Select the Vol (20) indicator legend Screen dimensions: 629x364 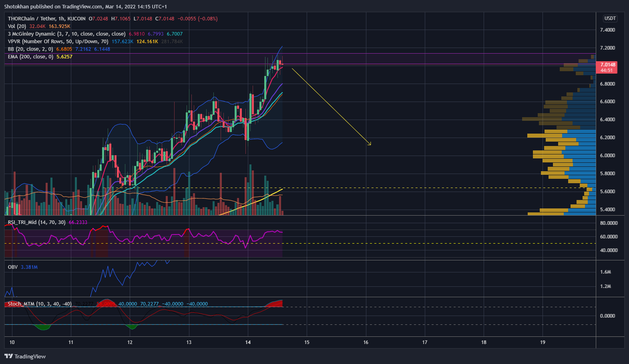17,26
